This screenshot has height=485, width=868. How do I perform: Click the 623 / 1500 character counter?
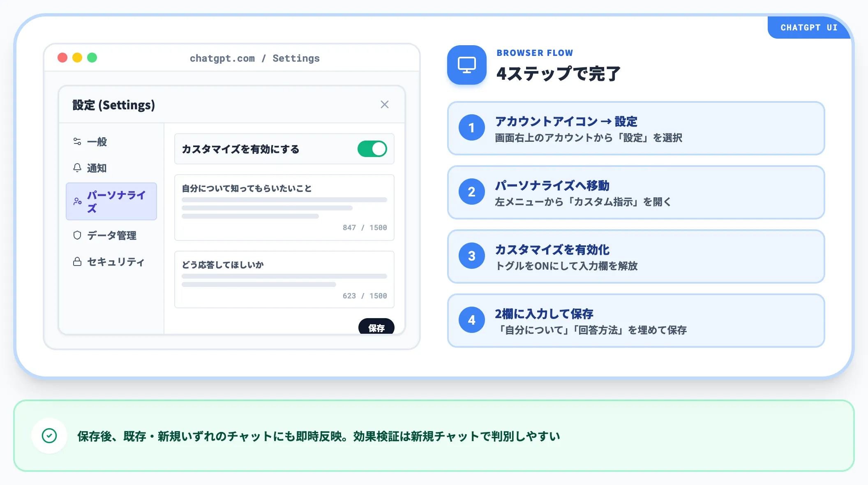[365, 296]
